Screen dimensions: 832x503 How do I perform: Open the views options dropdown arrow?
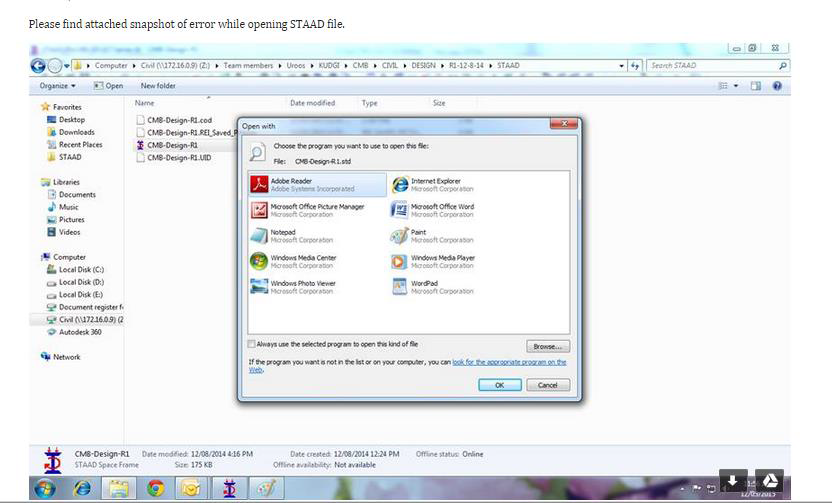(736, 86)
